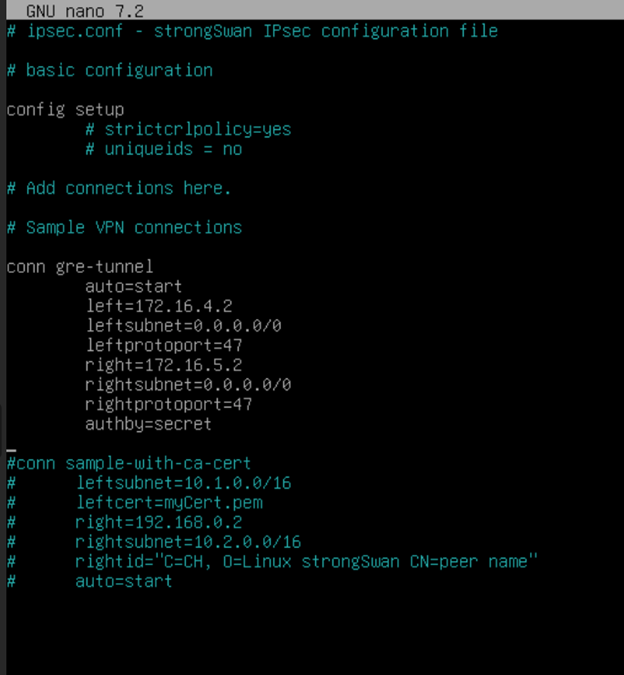624x675 pixels.
Task: Click the '# Sample VPN connections' comment
Action: [124, 227]
